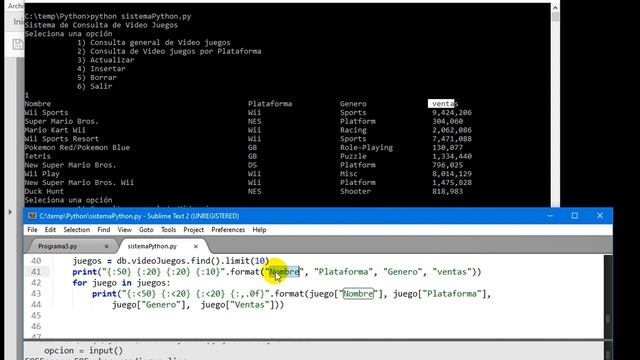Click the Sublime Text title bar icon
The width and height of the screenshot is (640, 360).
(32, 216)
